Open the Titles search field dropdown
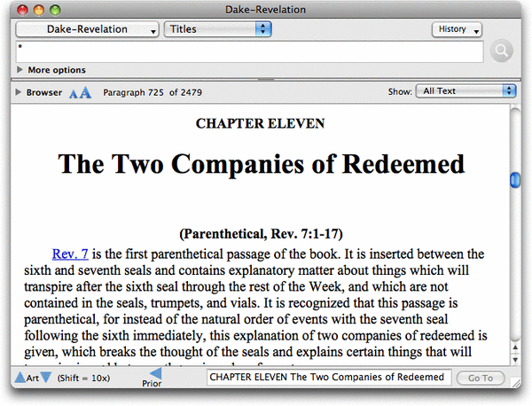This screenshot has width=532, height=406. point(217,29)
